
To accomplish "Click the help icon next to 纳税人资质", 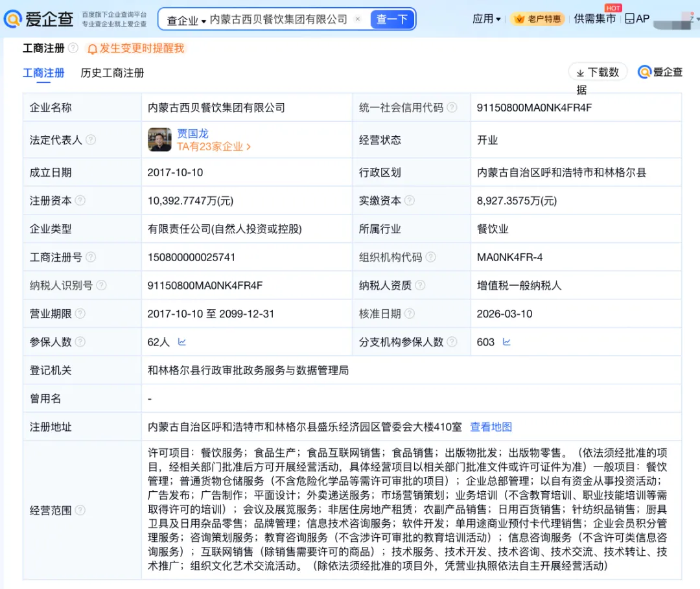I will coord(420,285).
